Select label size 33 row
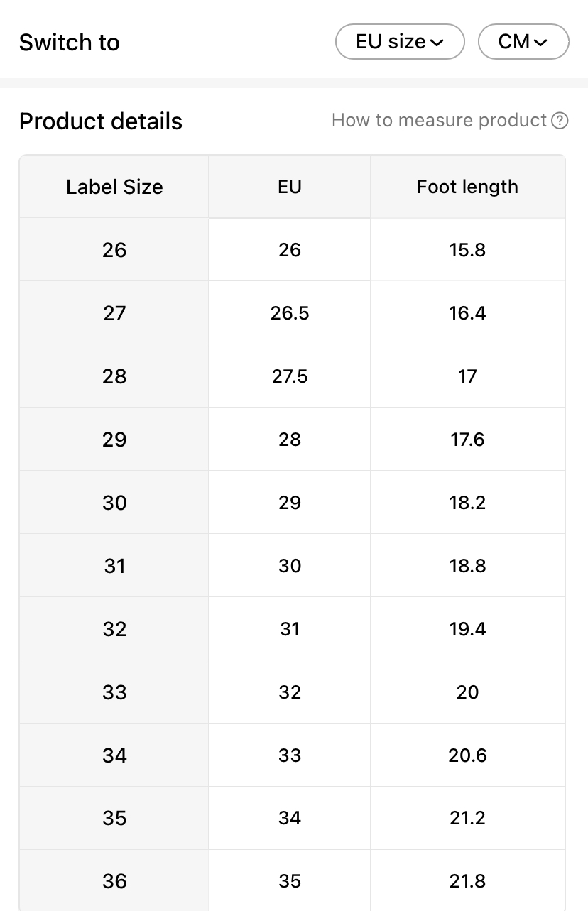The width and height of the screenshot is (588, 911). (114, 692)
